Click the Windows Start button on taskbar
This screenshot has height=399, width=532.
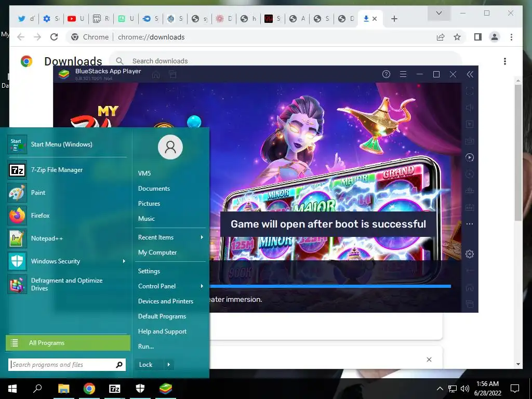12,389
